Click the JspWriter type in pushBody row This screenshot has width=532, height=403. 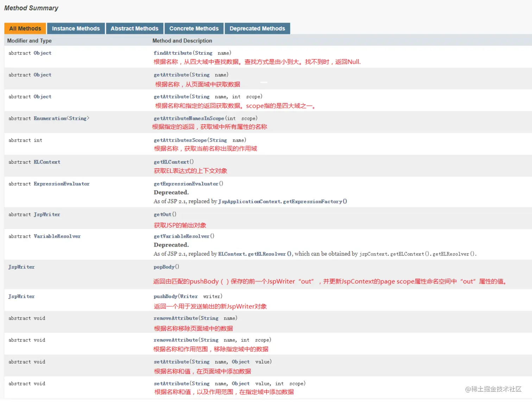click(x=21, y=296)
